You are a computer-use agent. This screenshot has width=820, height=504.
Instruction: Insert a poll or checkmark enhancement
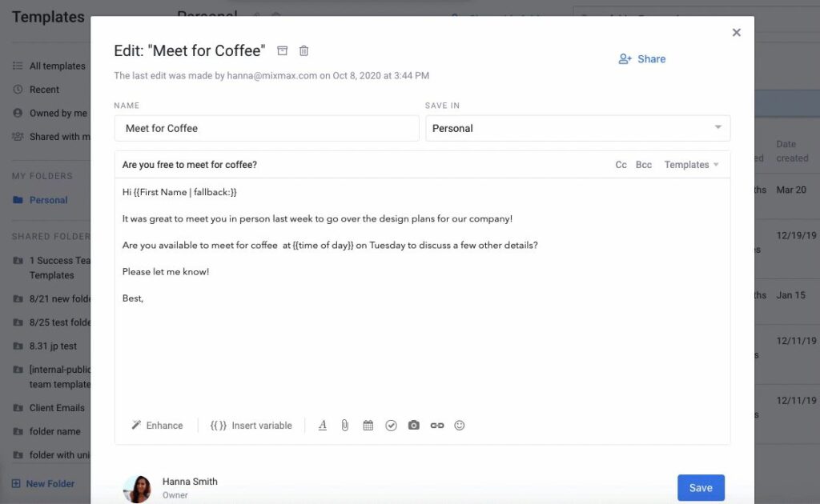tap(391, 426)
